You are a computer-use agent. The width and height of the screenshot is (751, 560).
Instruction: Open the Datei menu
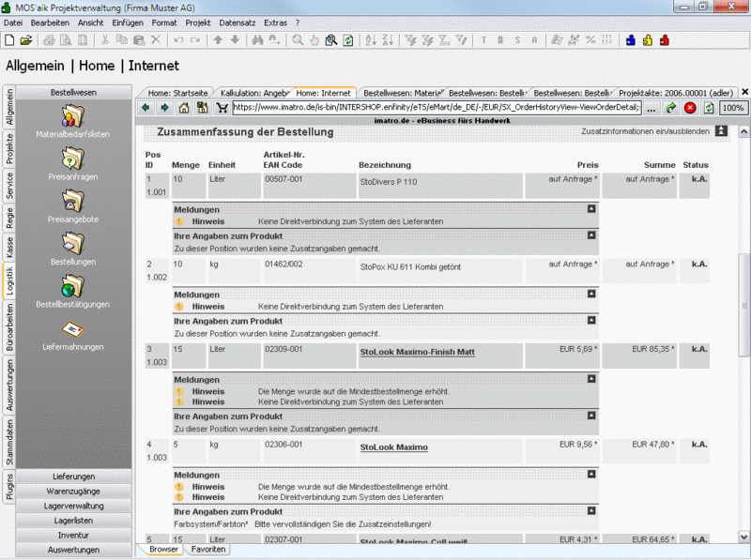coord(13,23)
